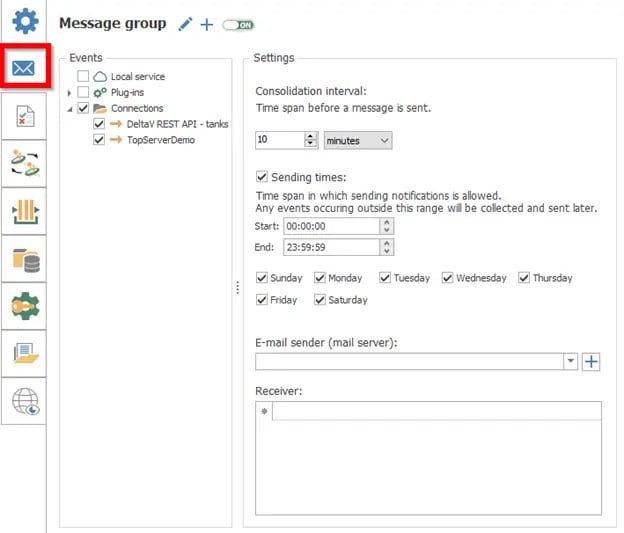
Task: Select the TopServerDemo tree entry
Action: 161,140
